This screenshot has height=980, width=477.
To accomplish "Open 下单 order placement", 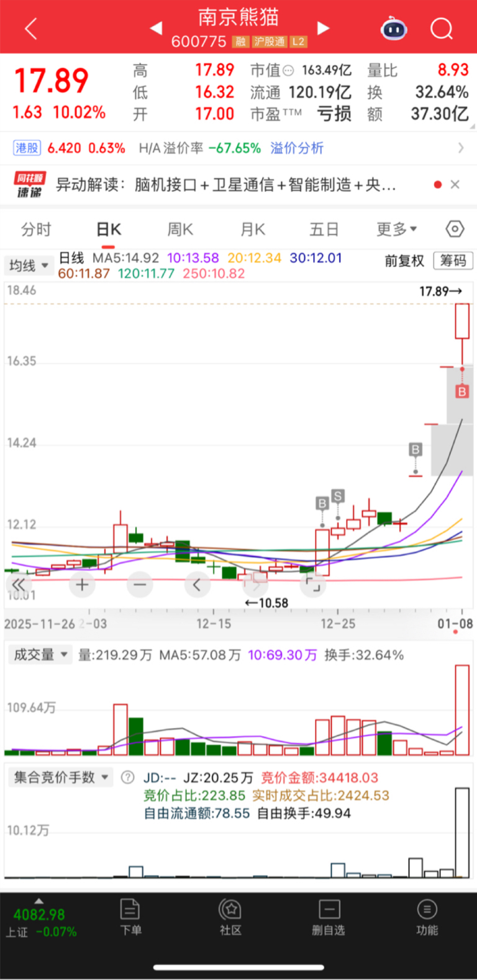I will [x=130, y=917].
